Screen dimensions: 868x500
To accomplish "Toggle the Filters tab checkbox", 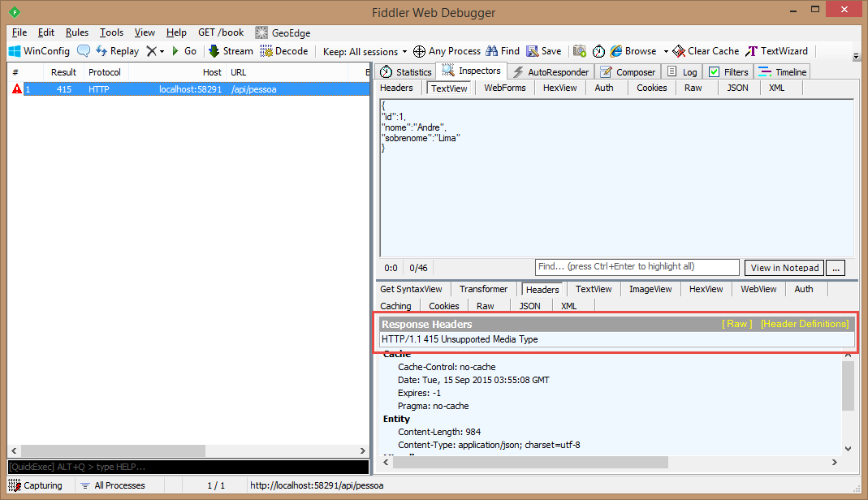I will pyautogui.click(x=714, y=72).
